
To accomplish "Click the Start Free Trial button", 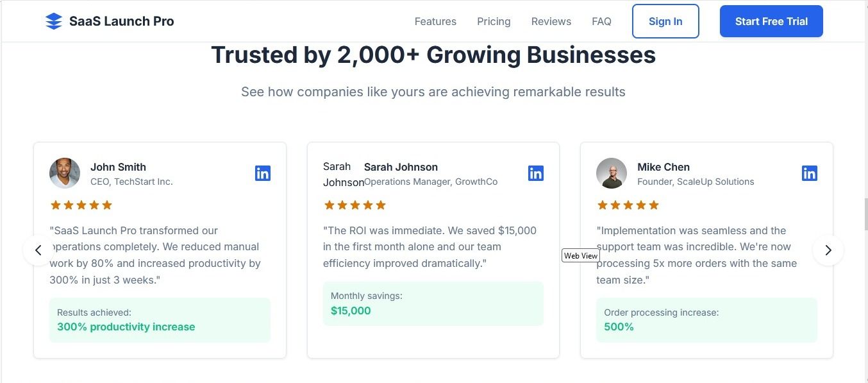I will (x=771, y=21).
